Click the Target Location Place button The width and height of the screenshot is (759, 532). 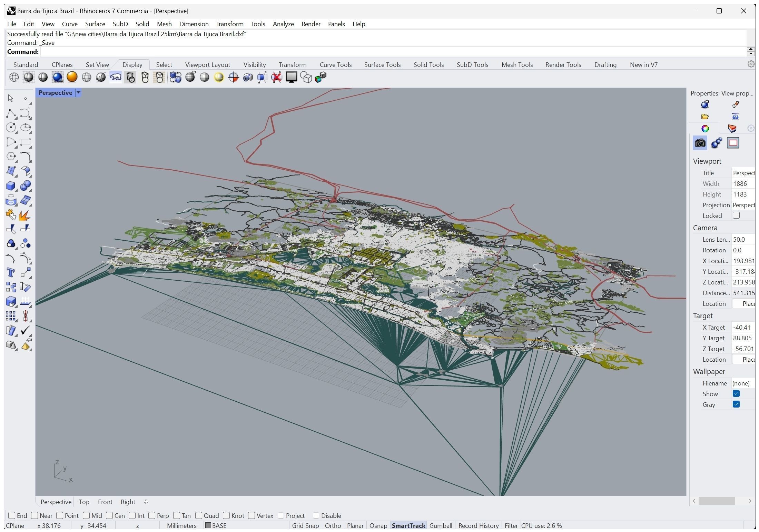pyautogui.click(x=744, y=359)
